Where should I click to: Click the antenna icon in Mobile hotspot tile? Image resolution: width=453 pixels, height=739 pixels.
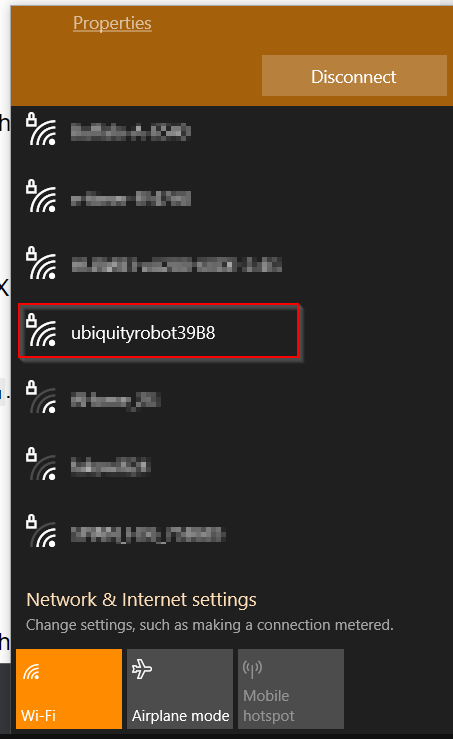252,668
